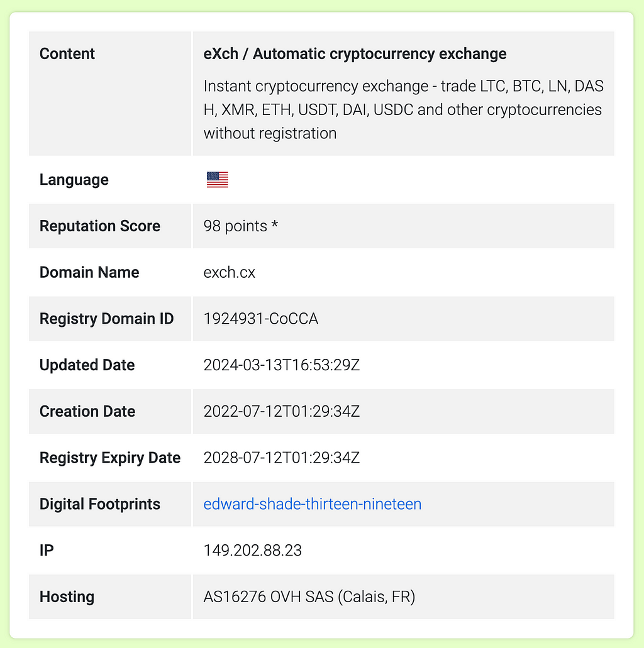
Task: Click the Registry Domain ID value 1924931-CoCCA
Action: pos(260,319)
